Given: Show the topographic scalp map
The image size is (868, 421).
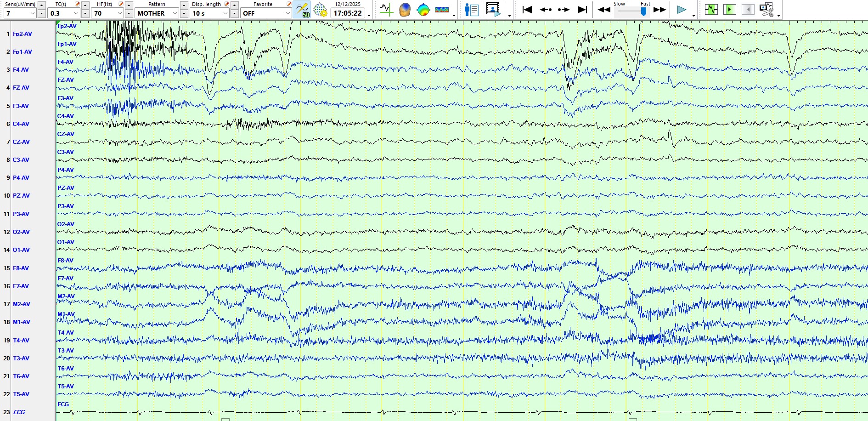Looking at the screenshot, I should (x=423, y=10).
